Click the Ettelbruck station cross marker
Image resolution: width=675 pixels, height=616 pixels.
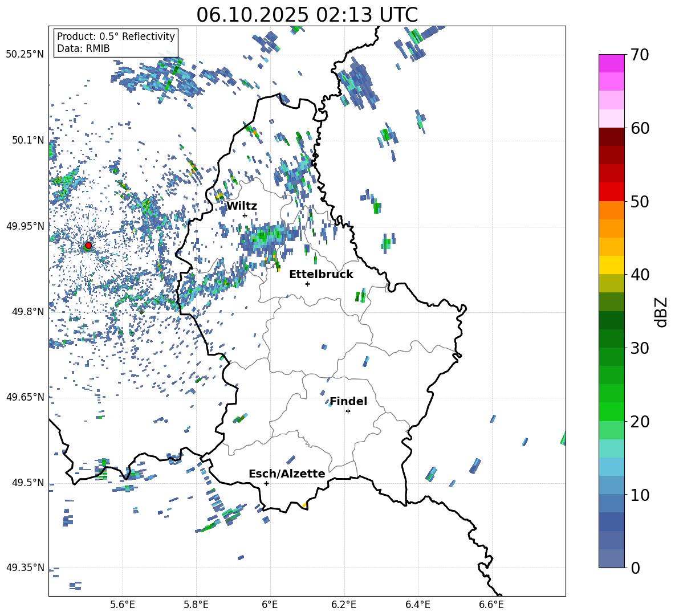click(x=307, y=284)
